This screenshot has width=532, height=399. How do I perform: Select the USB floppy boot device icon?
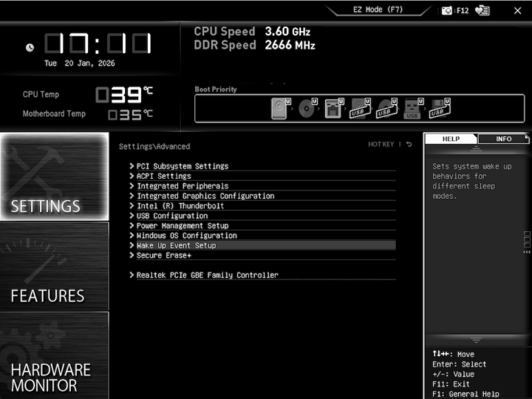tap(440, 109)
